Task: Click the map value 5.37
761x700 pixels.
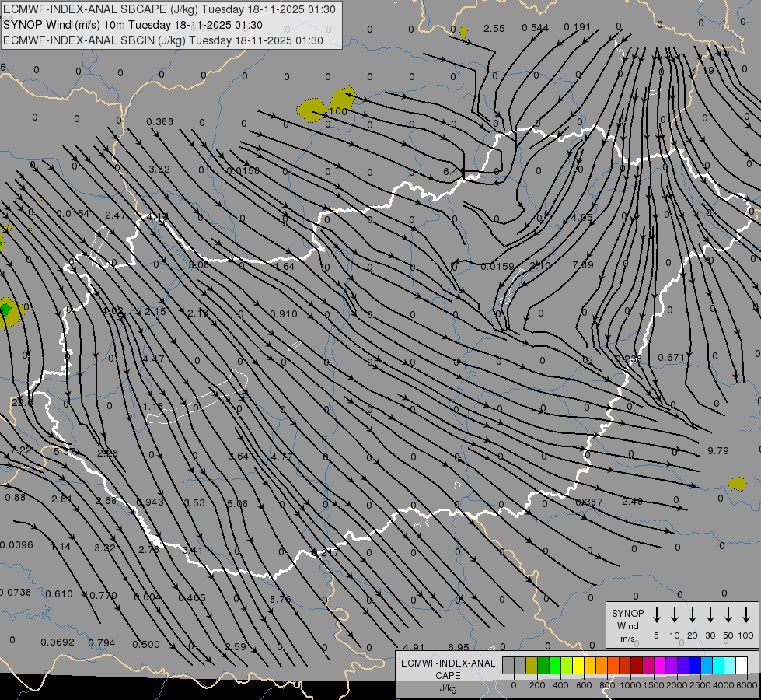Action: (x=64, y=451)
